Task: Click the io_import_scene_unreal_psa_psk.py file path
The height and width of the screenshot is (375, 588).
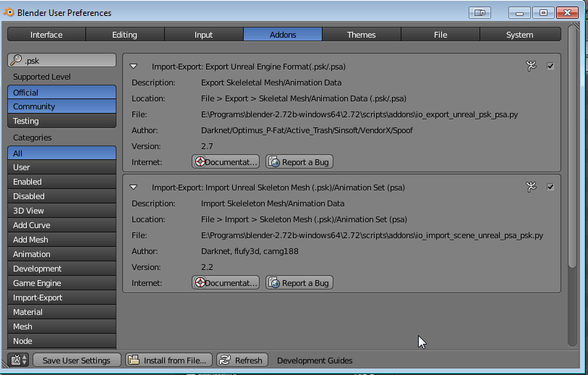Action: pyautogui.click(x=372, y=235)
